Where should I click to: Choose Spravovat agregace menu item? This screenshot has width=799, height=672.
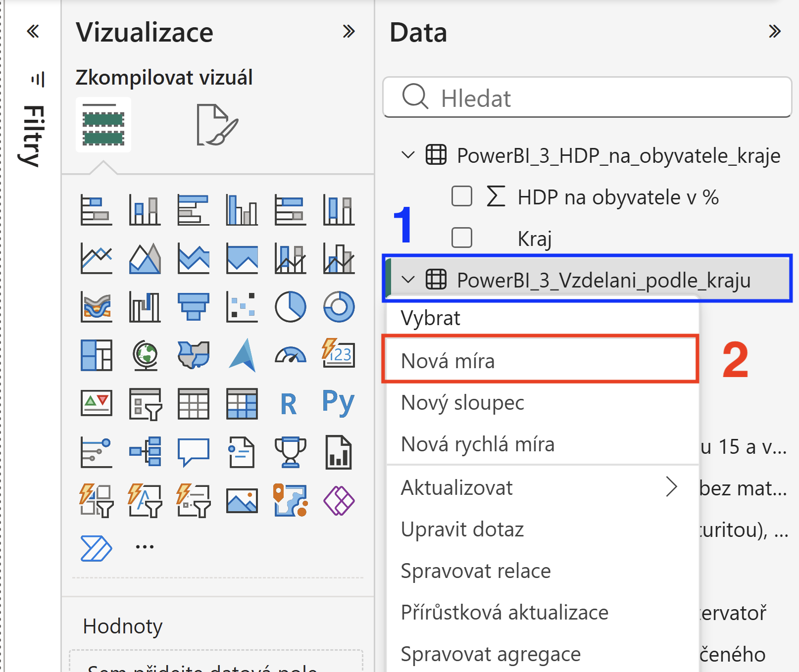(x=542, y=654)
